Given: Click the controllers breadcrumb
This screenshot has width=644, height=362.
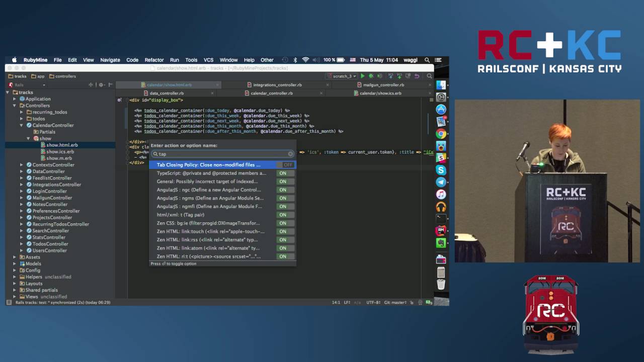Looking at the screenshot, I should pos(63,76).
